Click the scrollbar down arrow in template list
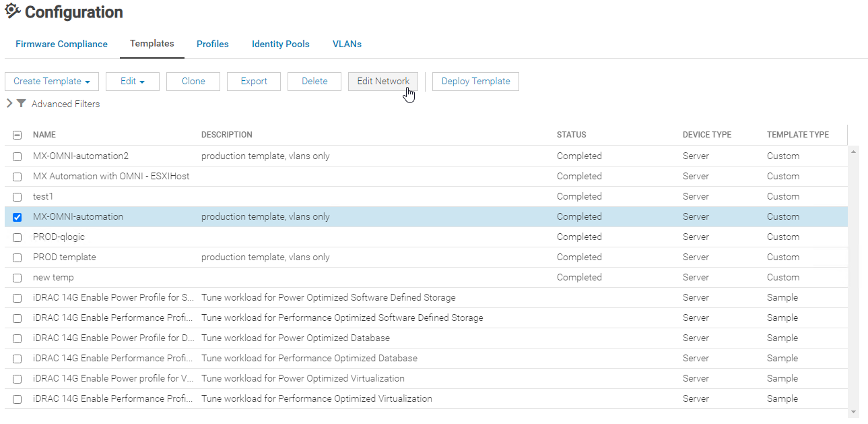The image size is (868, 424). pyautogui.click(x=854, y=411)
